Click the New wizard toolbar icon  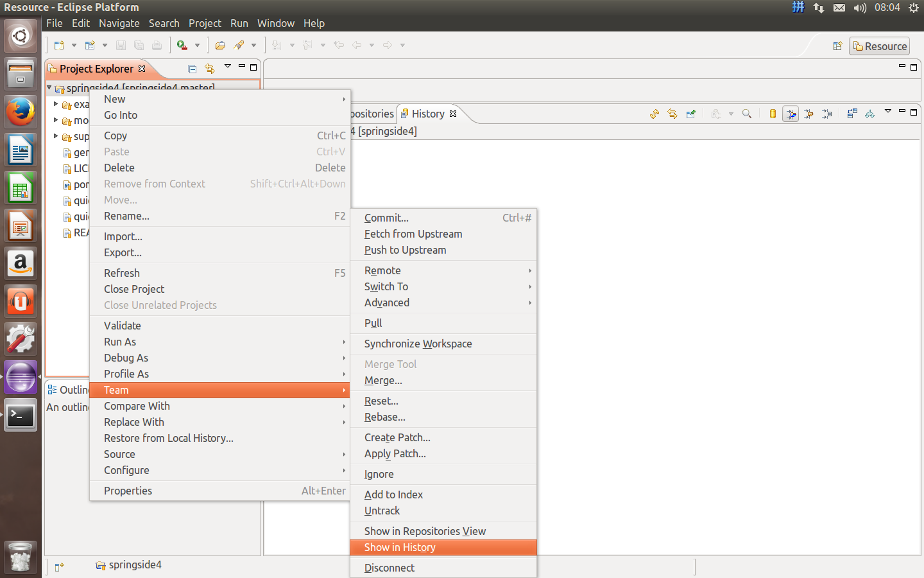59,46
